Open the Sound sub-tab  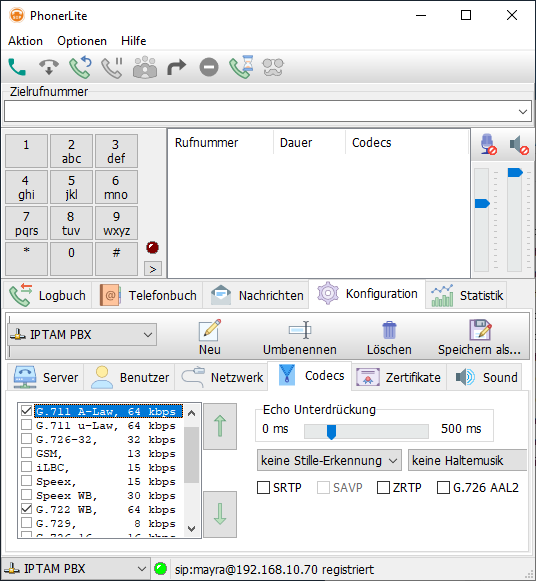pyautogui.click(x=485, y=377)
